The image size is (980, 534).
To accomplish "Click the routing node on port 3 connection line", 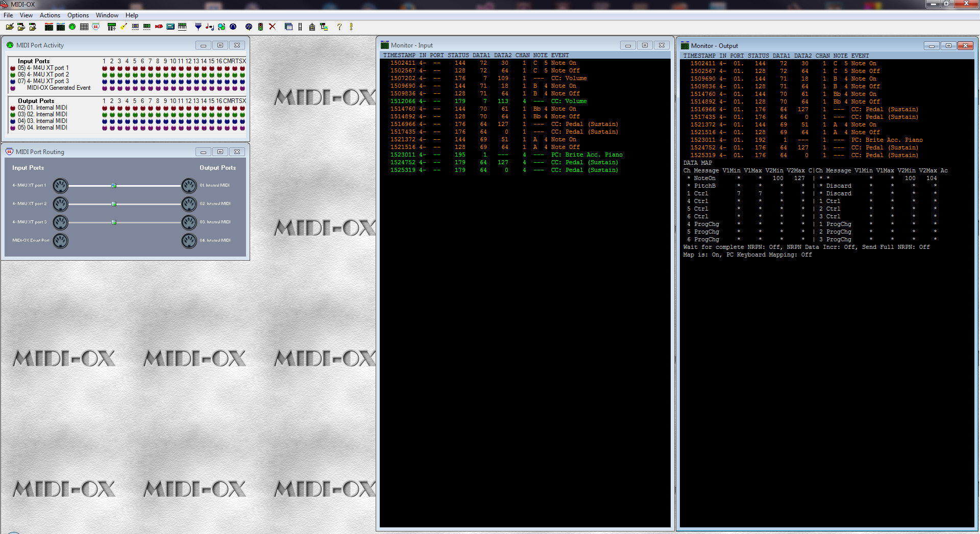I will coord(114,222).
